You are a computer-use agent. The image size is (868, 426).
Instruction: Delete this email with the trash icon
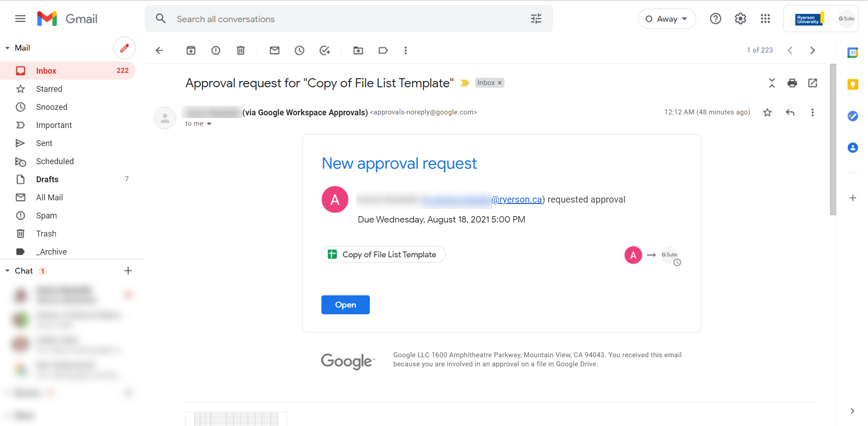point(241,50)
